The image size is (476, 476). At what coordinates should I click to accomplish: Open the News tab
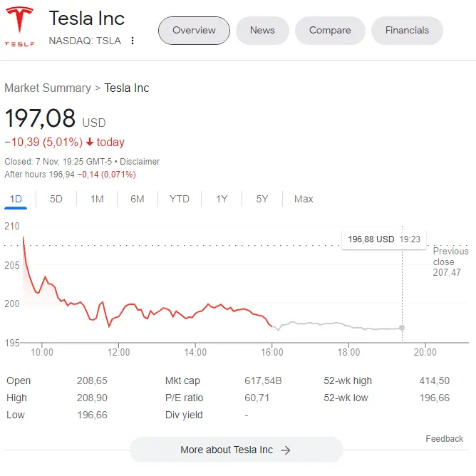point(262,31)
